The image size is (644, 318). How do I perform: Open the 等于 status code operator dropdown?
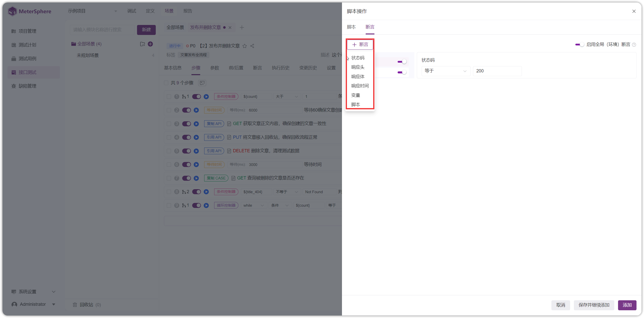(x=446, y=71)
